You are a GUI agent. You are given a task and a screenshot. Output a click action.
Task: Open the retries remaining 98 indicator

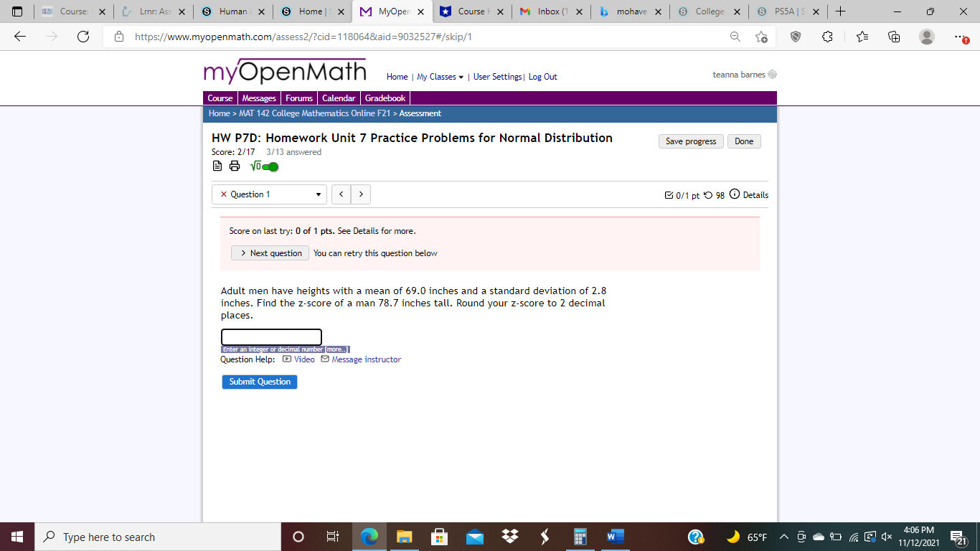[715, 194]
